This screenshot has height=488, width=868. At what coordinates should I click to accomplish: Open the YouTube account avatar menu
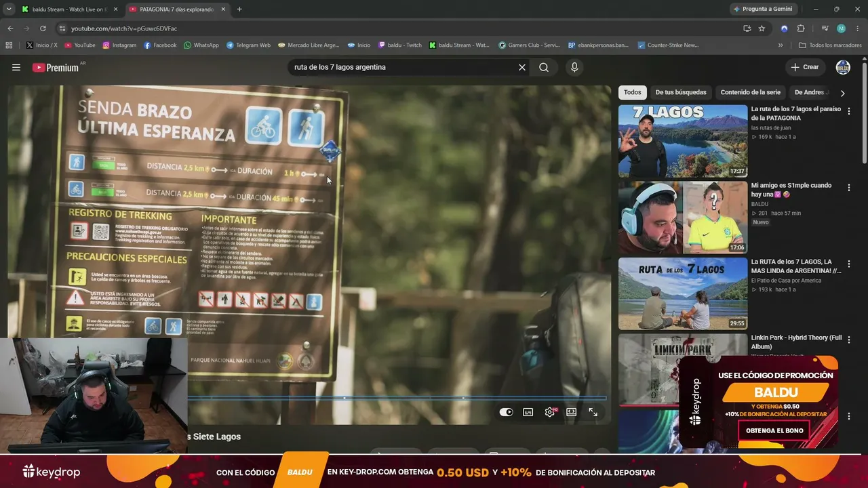[843, 67]
